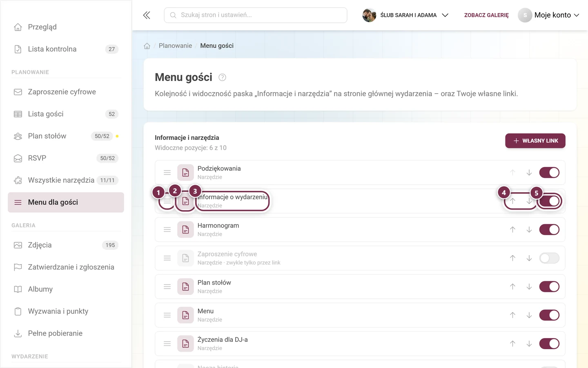Open Przegląd in the sidebar
588x368 pixels.
66,27
